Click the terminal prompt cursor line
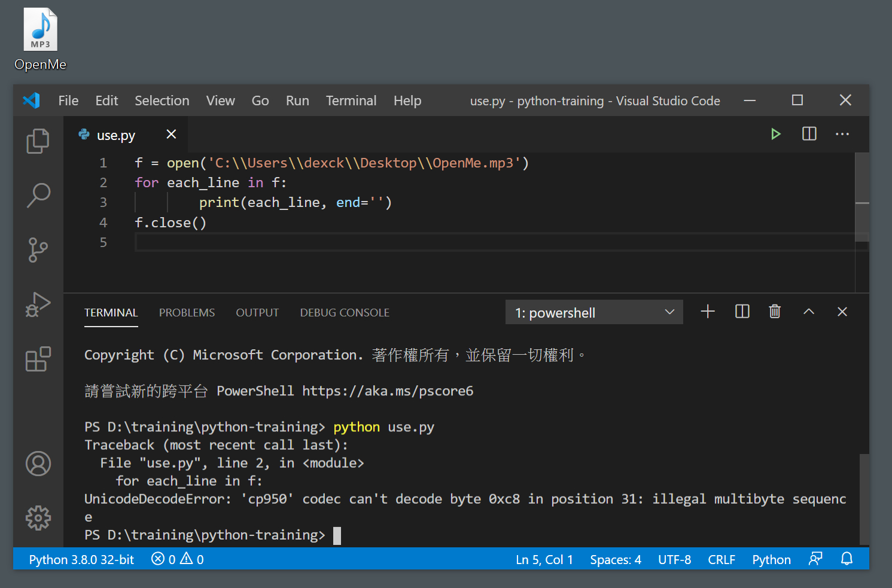Image resolution: width=892 pixels, height=588 pixels. 212,535
